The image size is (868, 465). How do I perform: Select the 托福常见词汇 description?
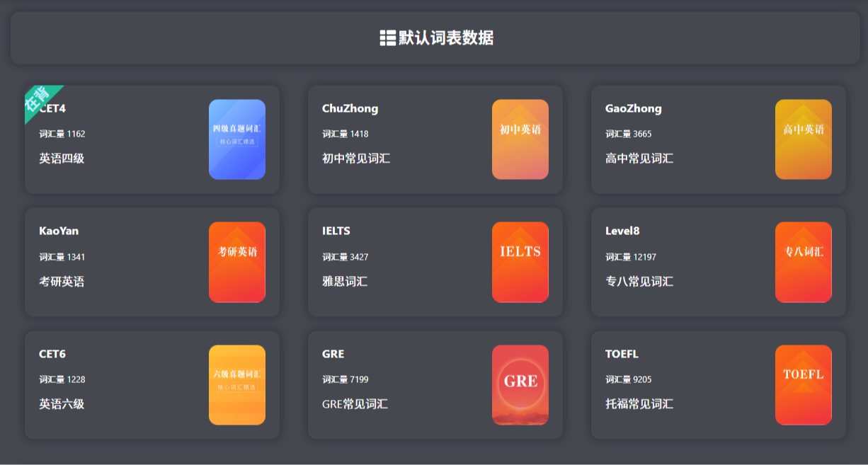point(639,404)
